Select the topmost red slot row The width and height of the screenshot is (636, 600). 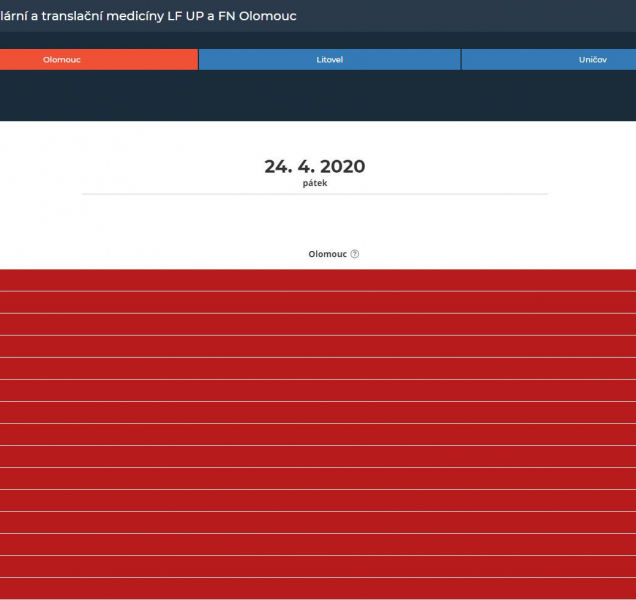(x=318, y=280)
